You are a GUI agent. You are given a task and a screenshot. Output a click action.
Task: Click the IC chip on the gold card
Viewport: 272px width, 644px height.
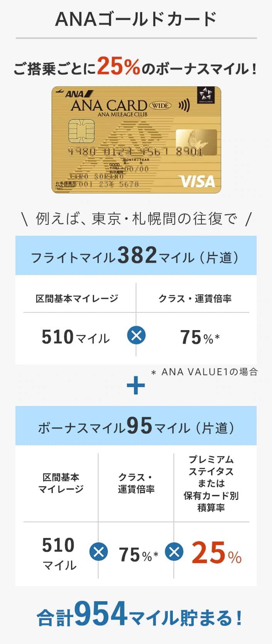tap(81, 130)
